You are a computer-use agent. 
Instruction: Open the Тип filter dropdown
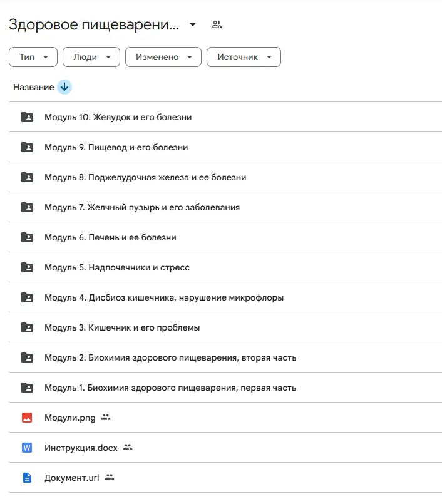(x=33, y=57)
